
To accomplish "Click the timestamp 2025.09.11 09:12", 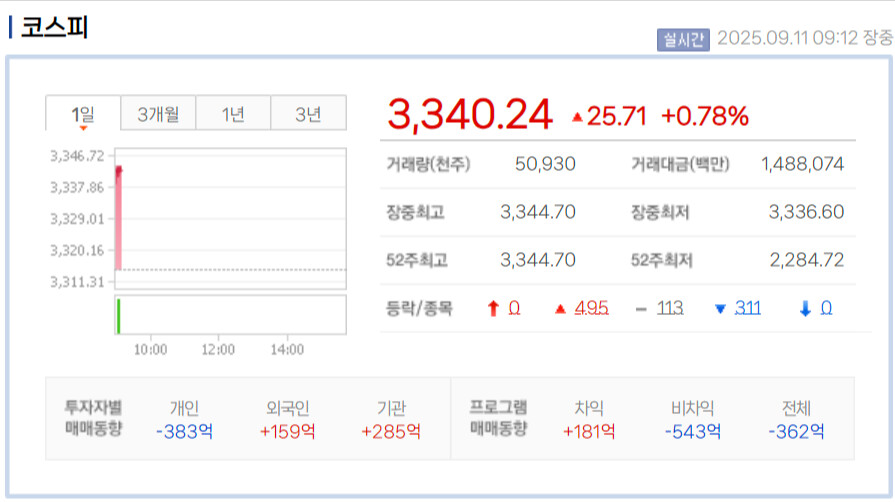I will click(787, 38).
